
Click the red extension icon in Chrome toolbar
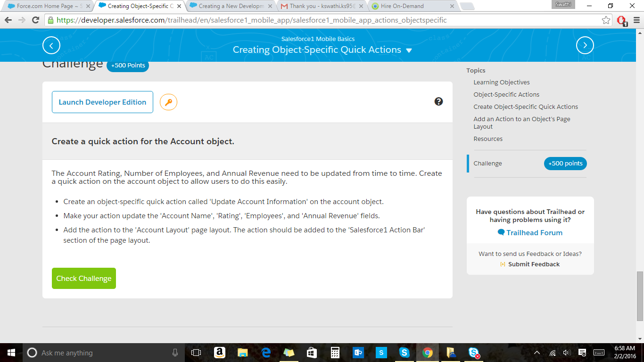point(621,21)
